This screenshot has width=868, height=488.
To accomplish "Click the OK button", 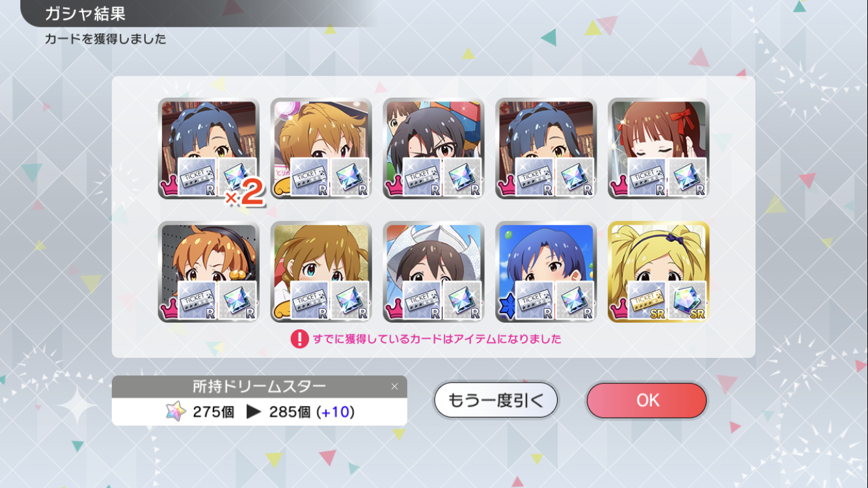I will pyautogui.click(x=646, y=400).
